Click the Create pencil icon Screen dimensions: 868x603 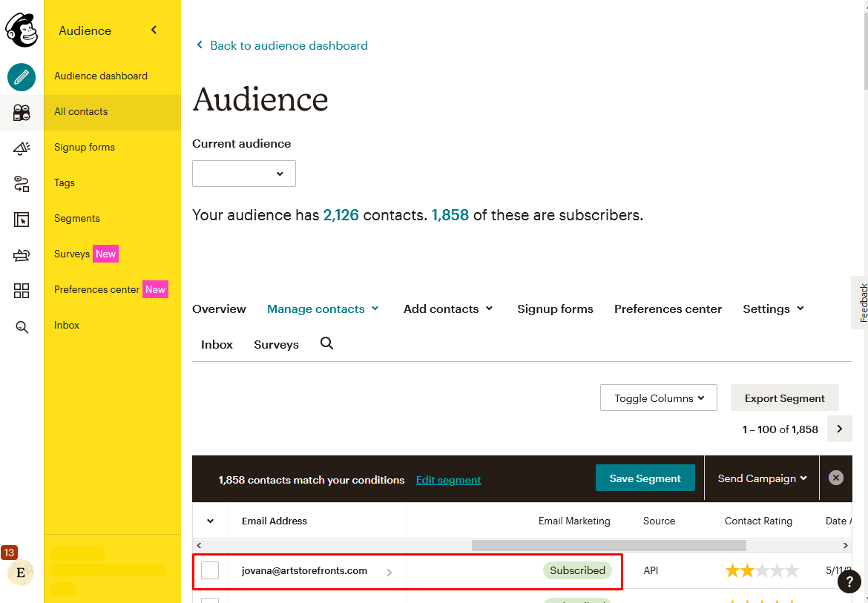[x=22, y=77]
